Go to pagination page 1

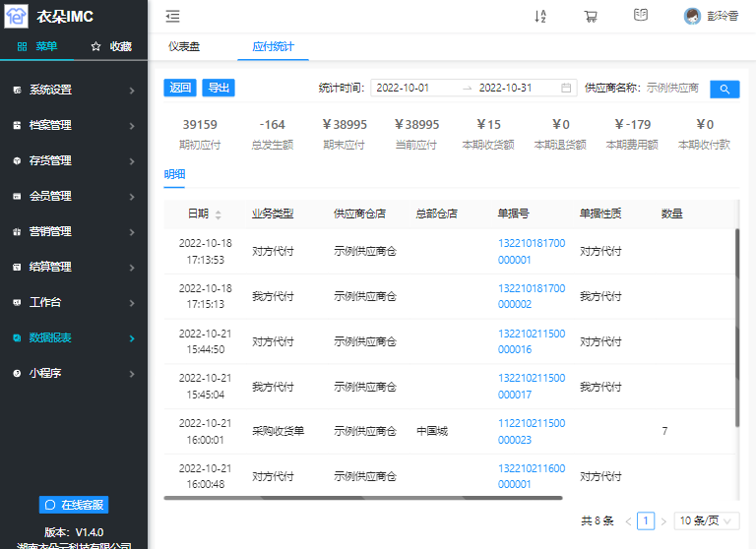click(646, 520)
